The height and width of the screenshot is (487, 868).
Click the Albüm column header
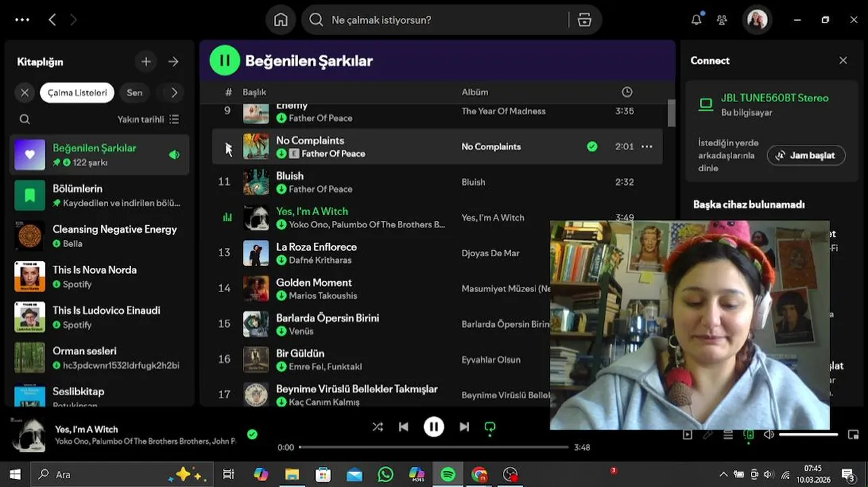pos(475,92)
